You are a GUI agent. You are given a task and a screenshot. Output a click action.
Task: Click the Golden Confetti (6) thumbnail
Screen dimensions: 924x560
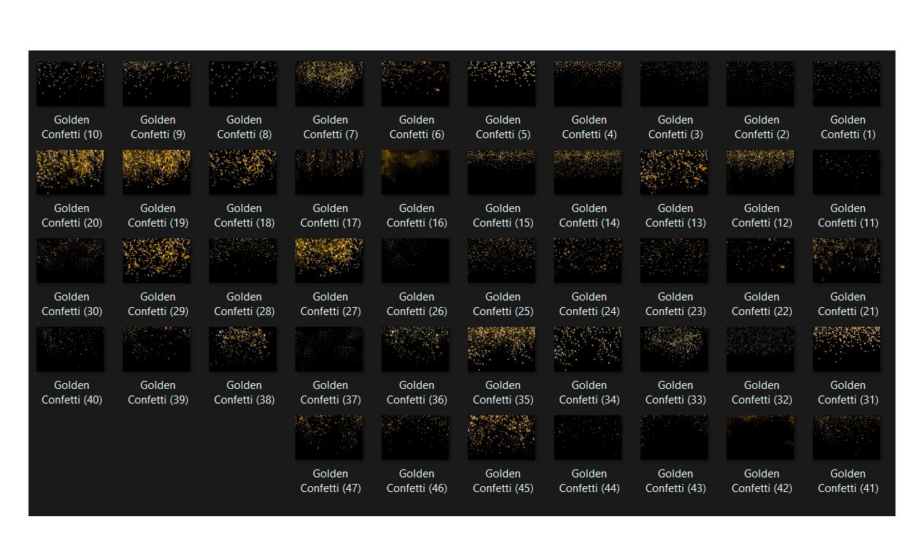tap(415, 83)
